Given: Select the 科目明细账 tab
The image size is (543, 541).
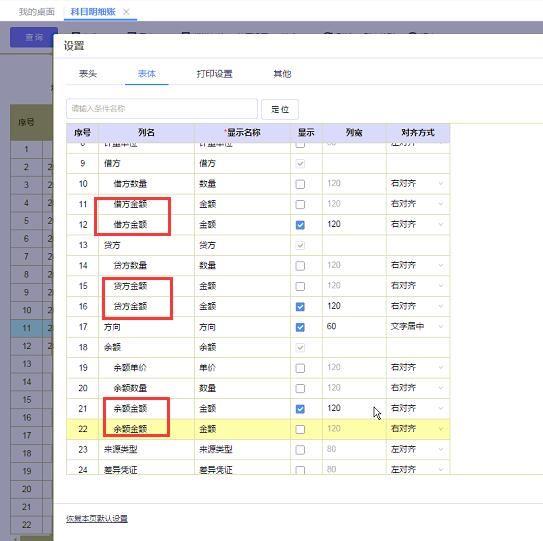Looking at the screenshot, I should [x=93, y=12].
